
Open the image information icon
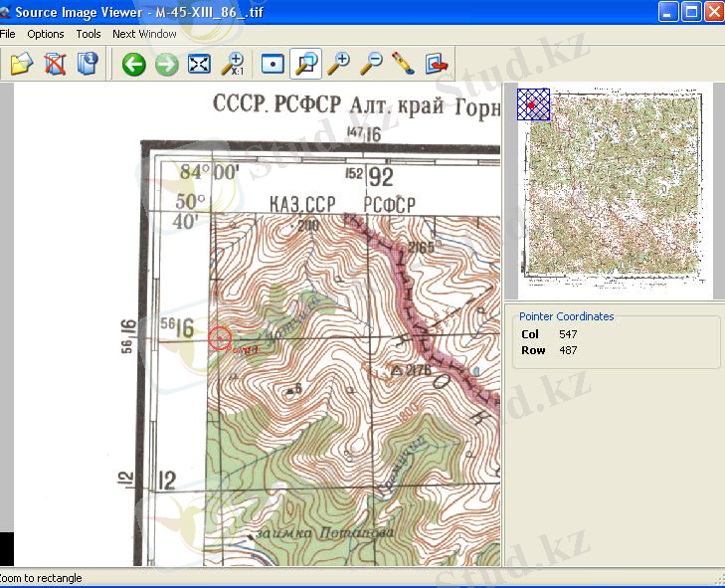(x=88, y=65)
